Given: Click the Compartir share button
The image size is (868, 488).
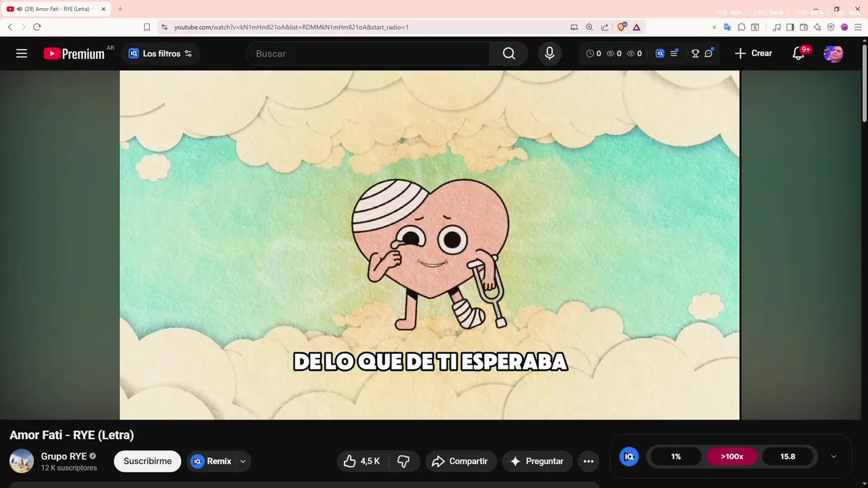Looking at the screenshot, I should [x=460, y=461].
